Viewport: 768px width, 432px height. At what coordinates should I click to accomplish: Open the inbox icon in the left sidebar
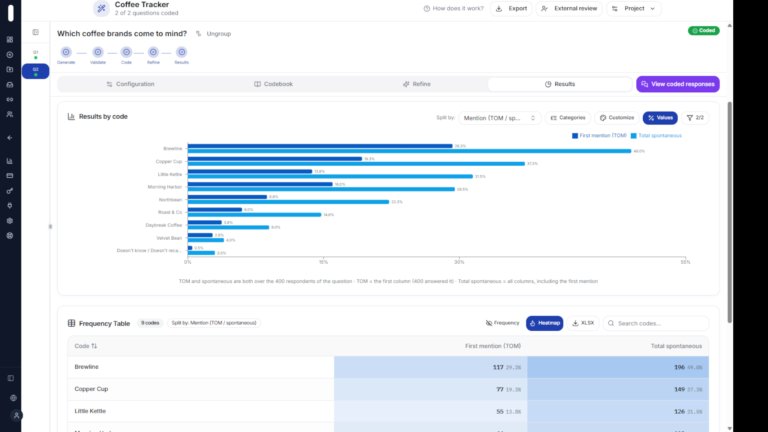[x=10, y=85]
